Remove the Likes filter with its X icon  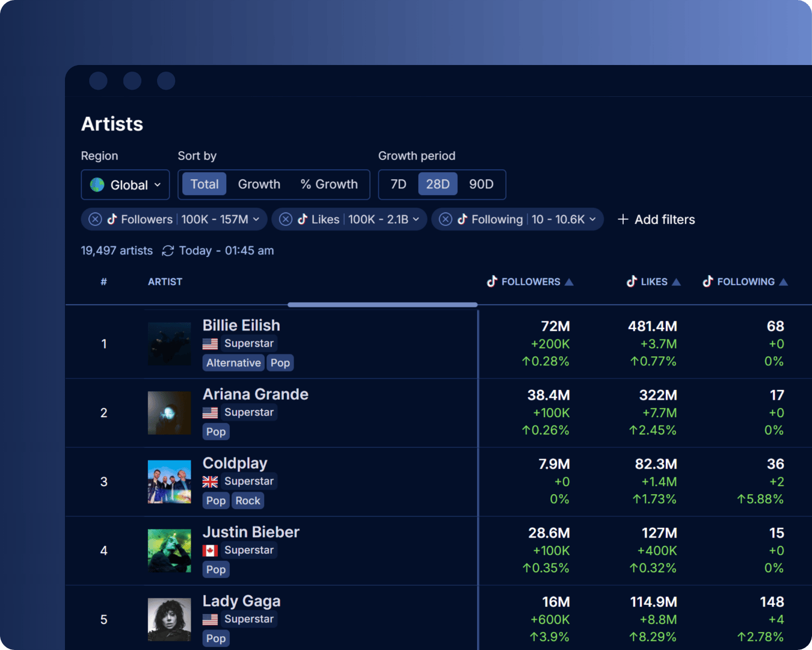286,220
